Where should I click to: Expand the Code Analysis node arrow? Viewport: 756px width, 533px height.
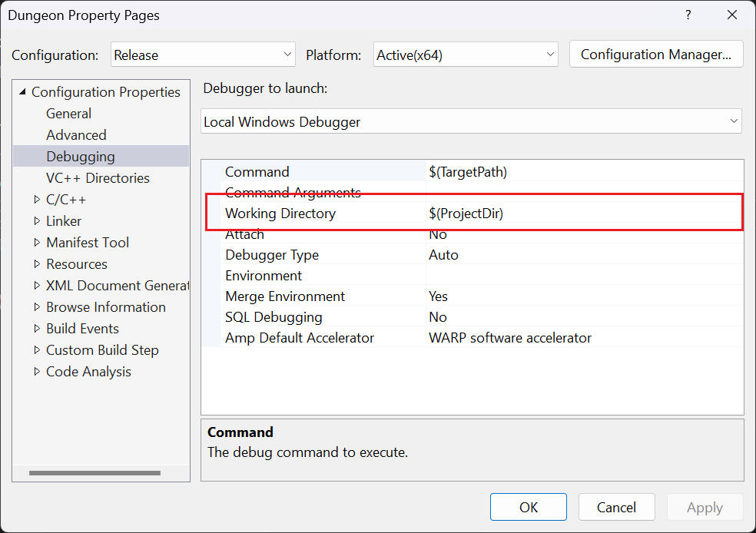point(37,372)
